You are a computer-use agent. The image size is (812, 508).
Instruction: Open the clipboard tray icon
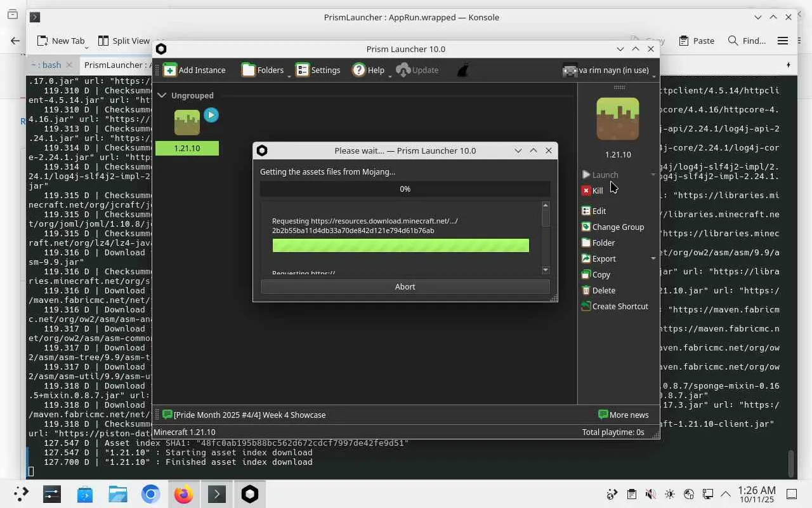click(631, 494)
